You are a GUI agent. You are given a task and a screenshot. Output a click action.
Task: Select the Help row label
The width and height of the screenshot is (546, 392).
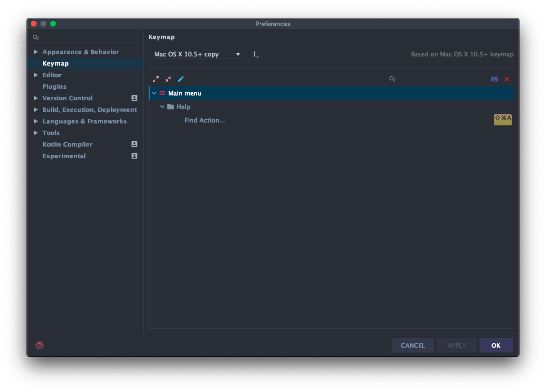[x=183, y=107]
